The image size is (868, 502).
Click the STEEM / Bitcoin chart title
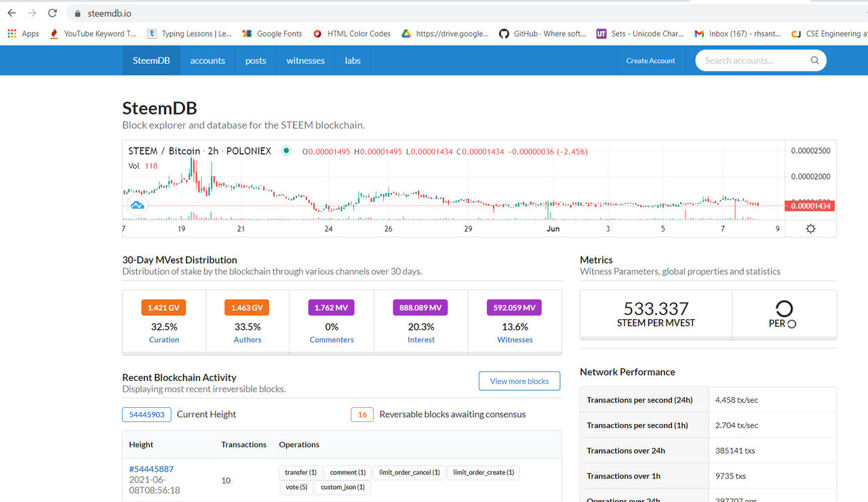pos(199,151)
